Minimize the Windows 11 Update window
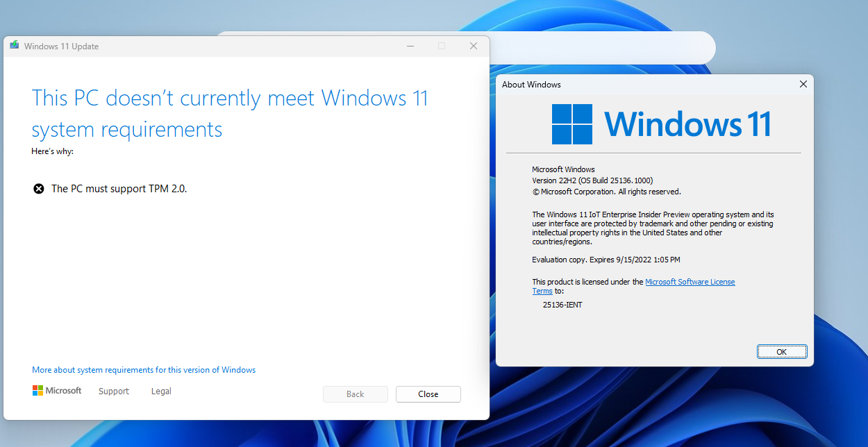Viewport: 868px width, 447px height. tap(411, 46)
